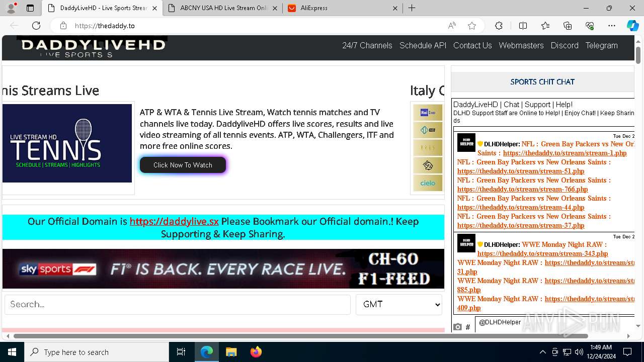Click the first DLHDHelper avatar in chat
The image size is (644, 362).
click(x=466, y=143)
